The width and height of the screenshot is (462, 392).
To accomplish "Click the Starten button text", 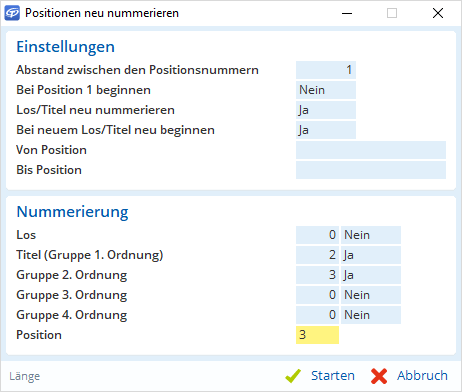I will (333, 376).
